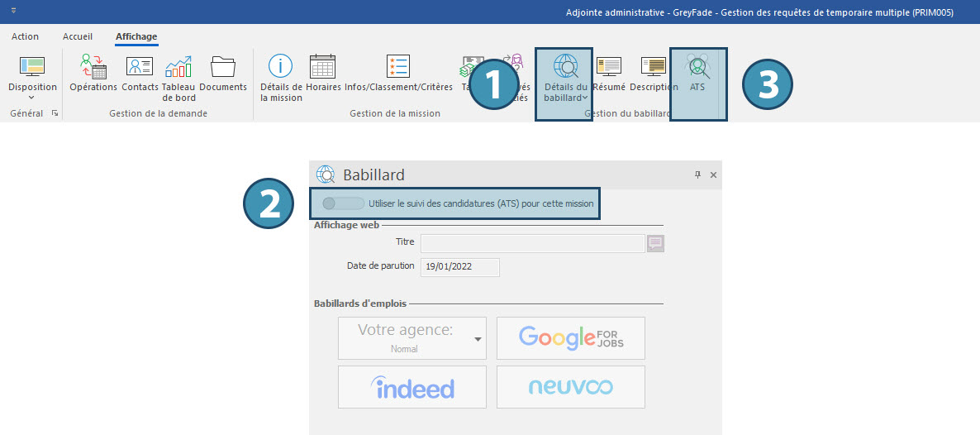
Task: Select the Indeed job board button
Action: coord(412,387)
